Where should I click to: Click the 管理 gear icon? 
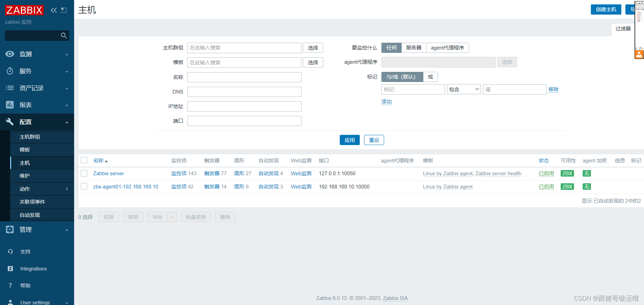pos(10,229)
